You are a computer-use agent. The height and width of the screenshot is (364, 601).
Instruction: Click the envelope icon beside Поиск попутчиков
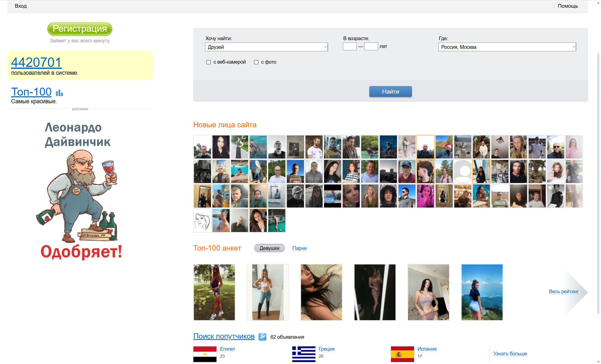pos(262,337)
